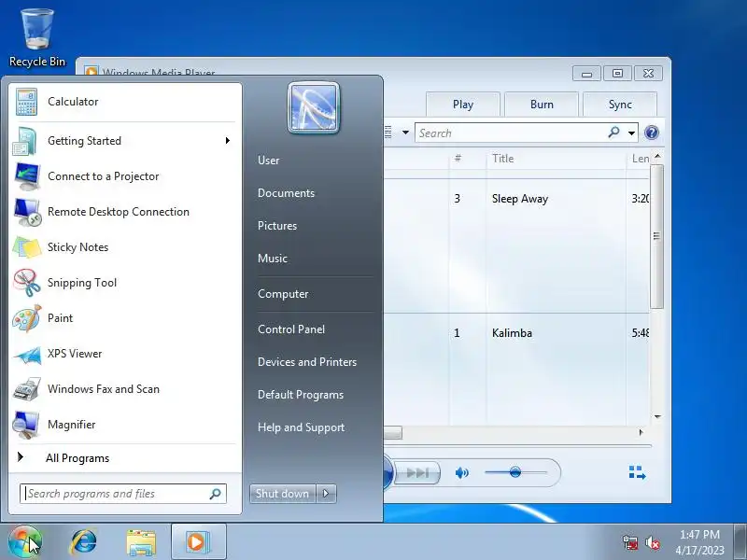Select the Sleep Away track
This screenshot has width=747, height=560.
520,199
